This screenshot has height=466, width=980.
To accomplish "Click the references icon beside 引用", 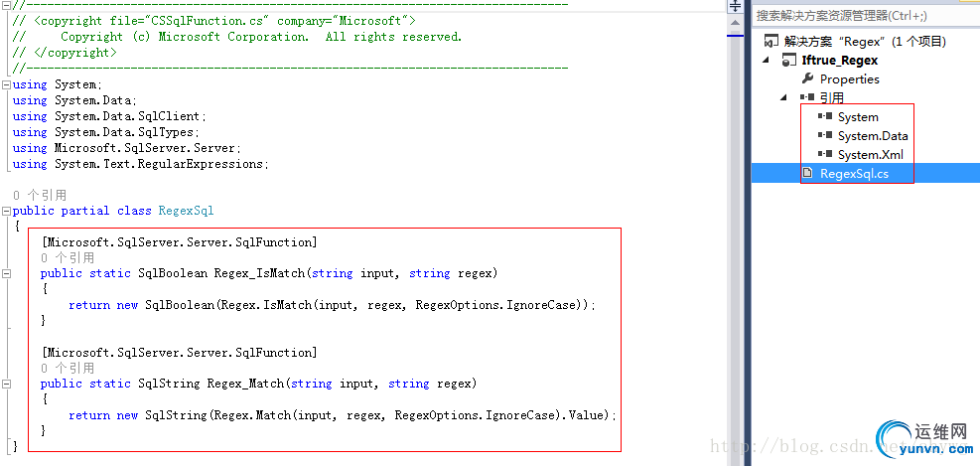I will [807, 97].
